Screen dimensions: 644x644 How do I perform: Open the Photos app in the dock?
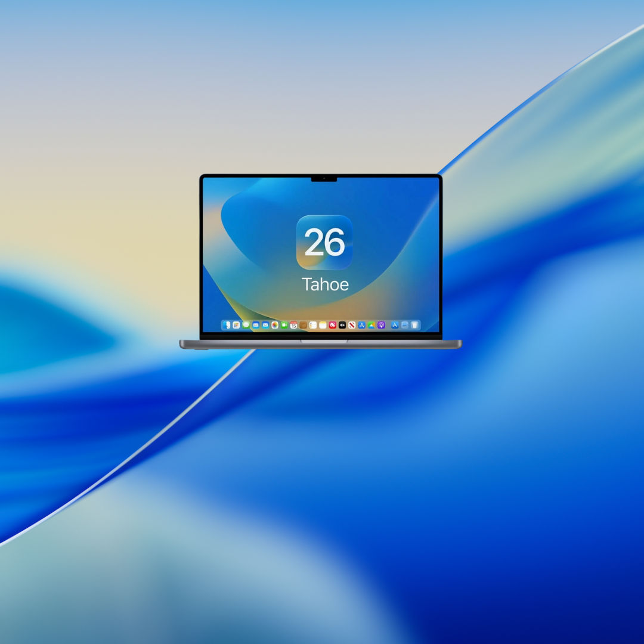pyautogui.click(x=275, y=325)
